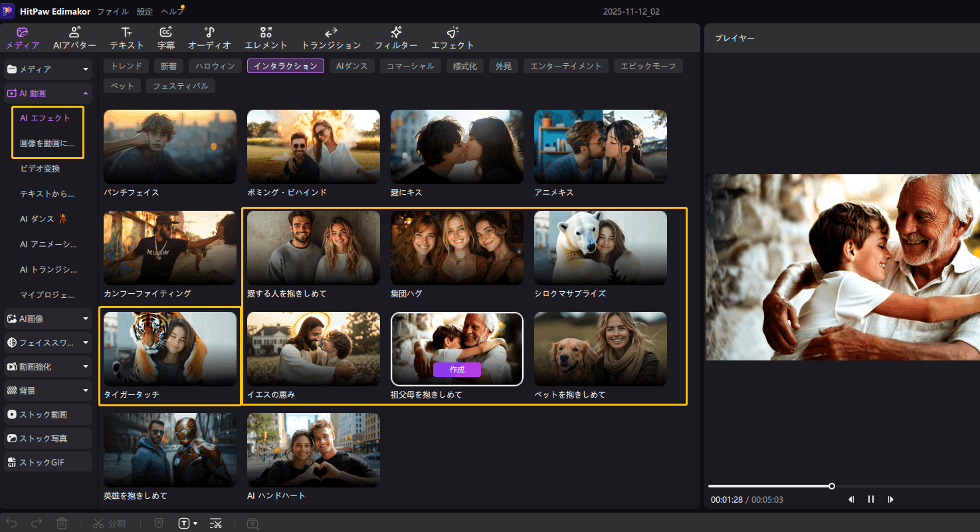Switch to the AIダンス category tab
This screenshot has width=980, height=532.
tap(352, 66)
